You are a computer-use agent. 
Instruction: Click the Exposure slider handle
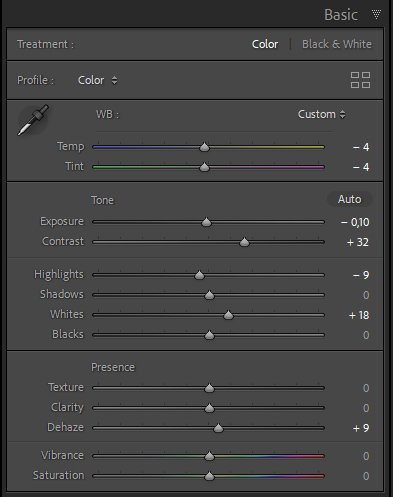click(x=207, y=222)
